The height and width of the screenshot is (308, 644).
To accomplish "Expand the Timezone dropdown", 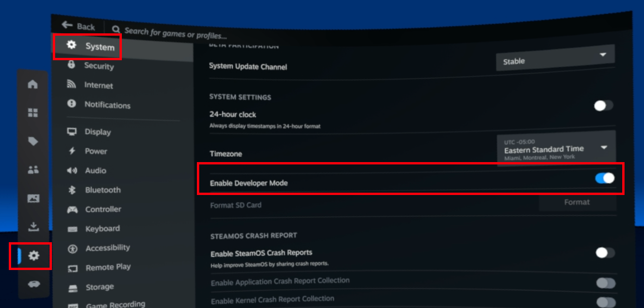I will (x=556, y=148).
